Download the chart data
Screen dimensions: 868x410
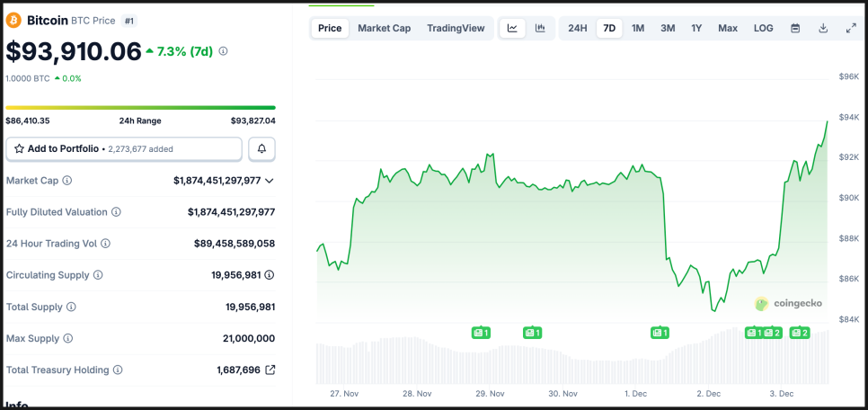[823, 28]
